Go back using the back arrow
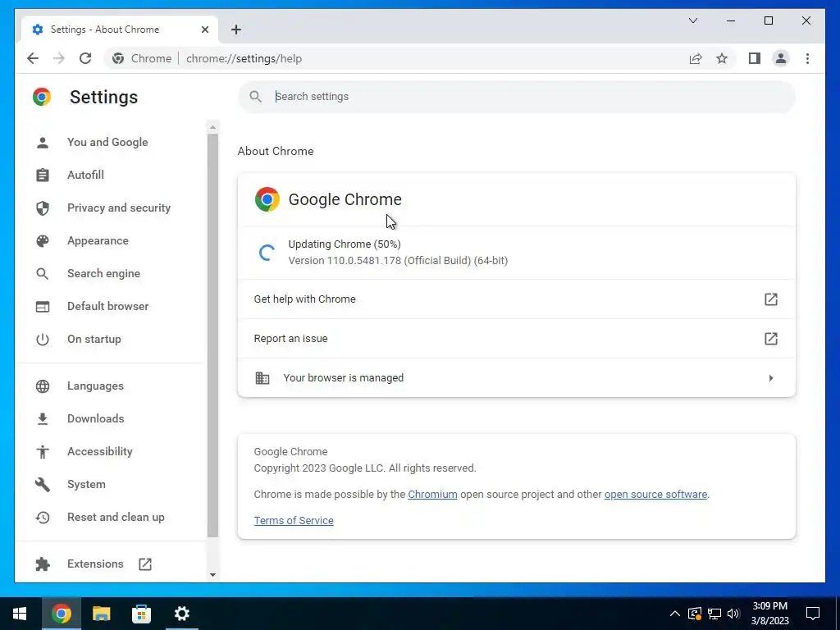 coord(33,58)
